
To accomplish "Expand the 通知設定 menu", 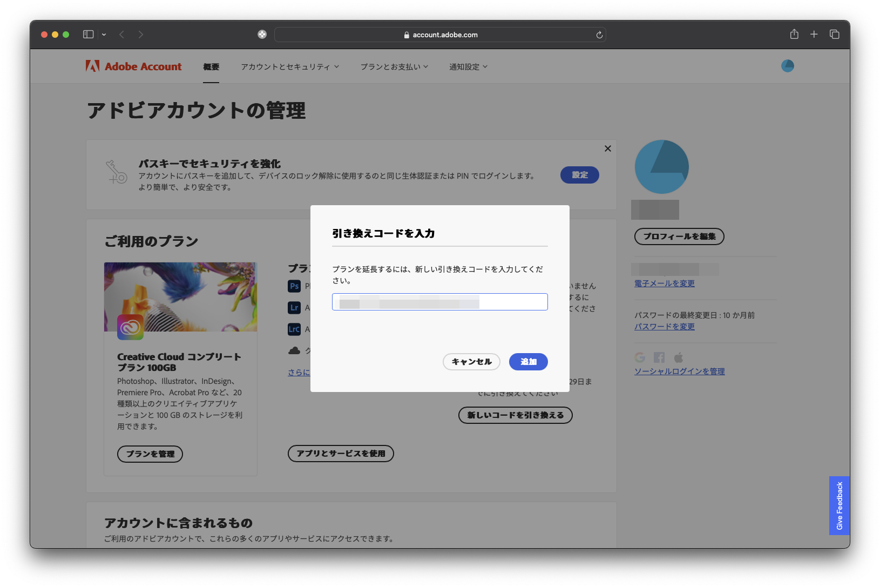I will click(x=468, y=67).
